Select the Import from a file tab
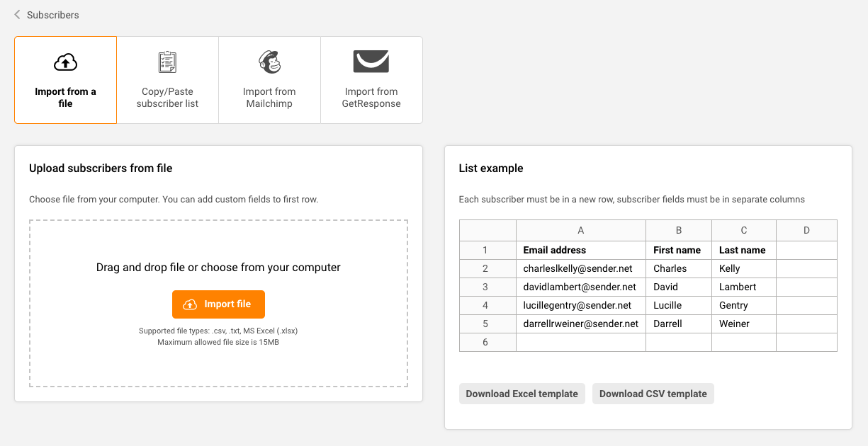The height and width of the screenshot is (446, 868). click(x=65, y=80)
